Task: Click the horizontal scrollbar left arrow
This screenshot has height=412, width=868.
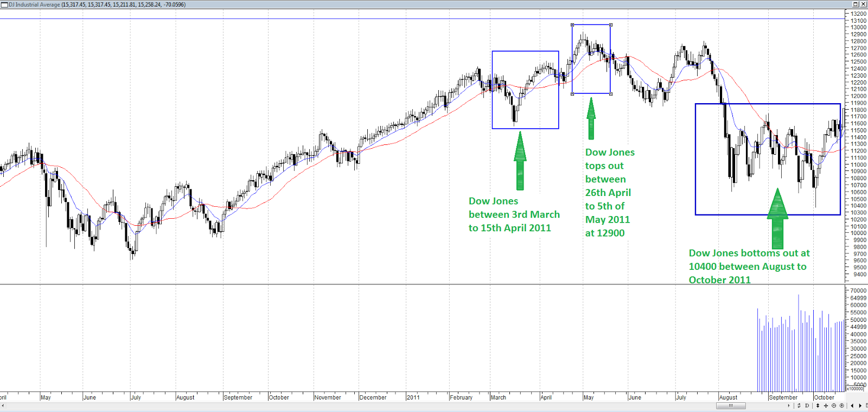Action: point(3,405)
